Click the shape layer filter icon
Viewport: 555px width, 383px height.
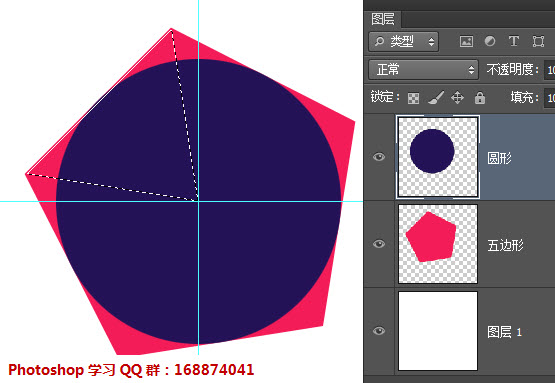pyautogui.click(x=538, y=41)
